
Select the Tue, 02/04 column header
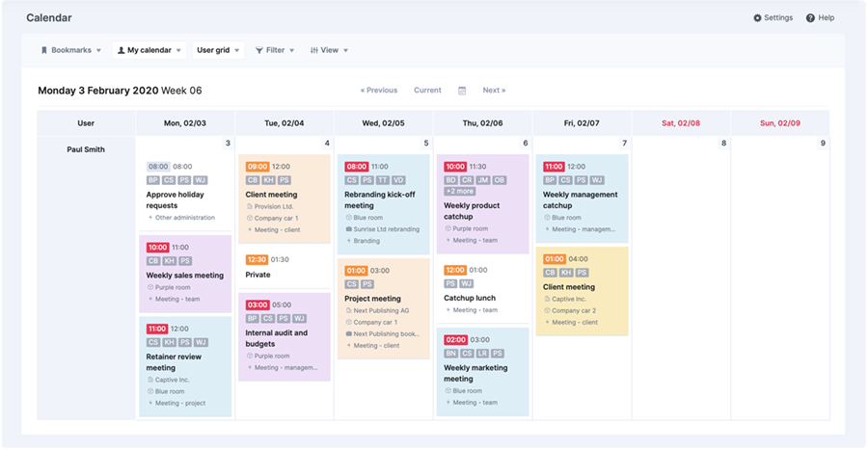point(285,123)
